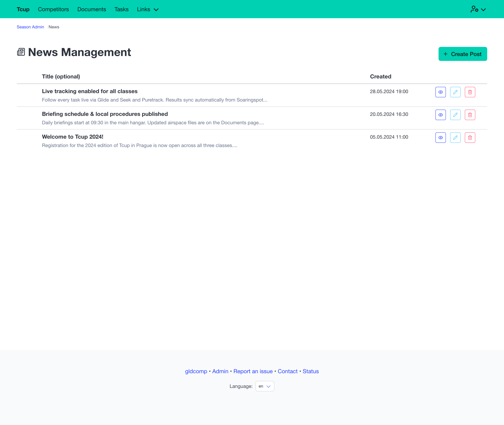Click the 'Title (optional)' column header
The width and height of the screenshot is (504, 425).
pos(61,77)
